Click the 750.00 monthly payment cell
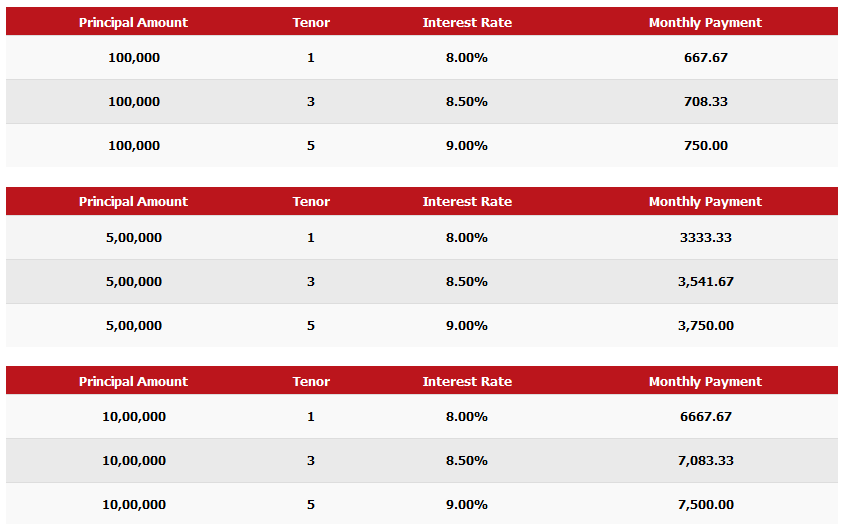The image size is (847, 524). pos(705,145)
